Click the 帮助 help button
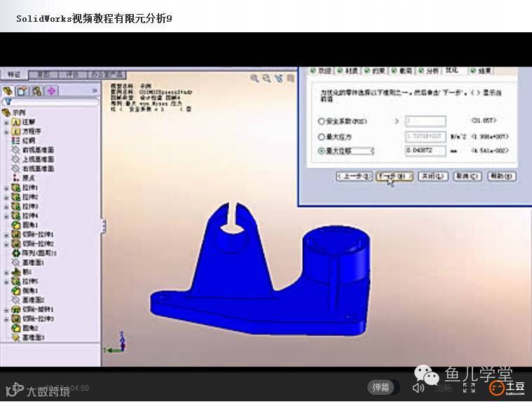This screenshot has width=532, height=402. 501,176
